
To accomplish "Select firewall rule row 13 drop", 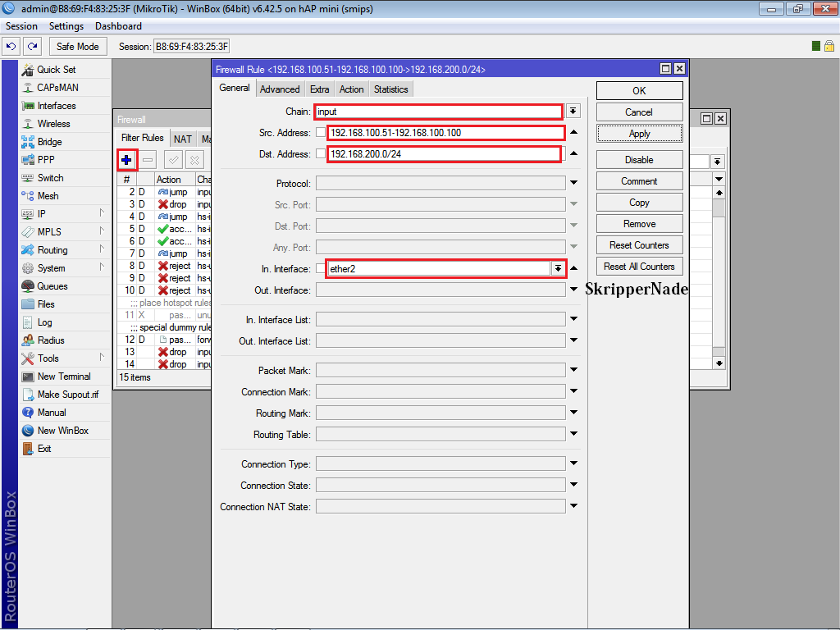I will (164, 352).
